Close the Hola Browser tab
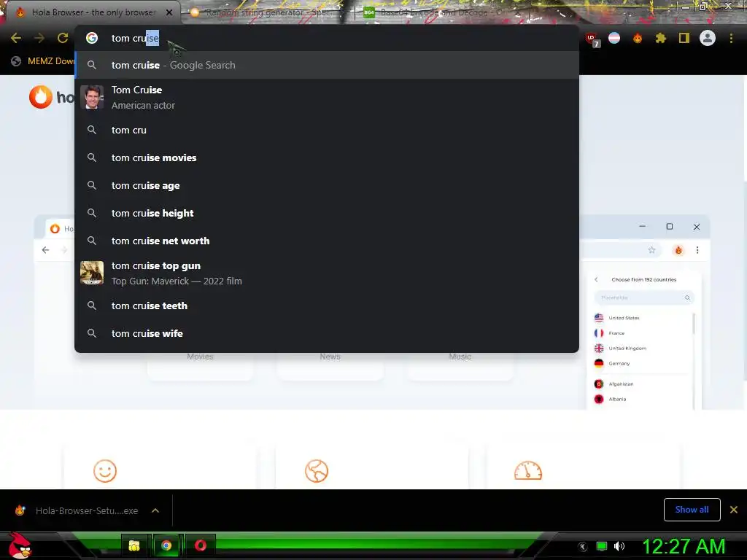 point(169,12)
